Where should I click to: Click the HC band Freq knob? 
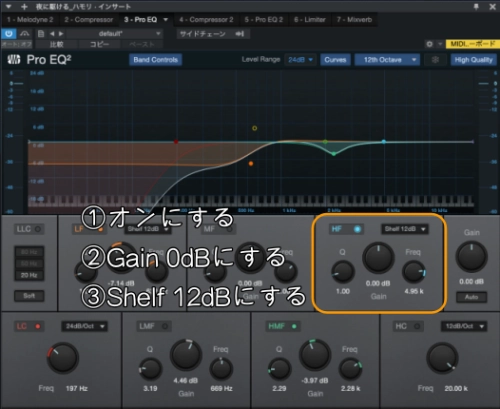442,358
